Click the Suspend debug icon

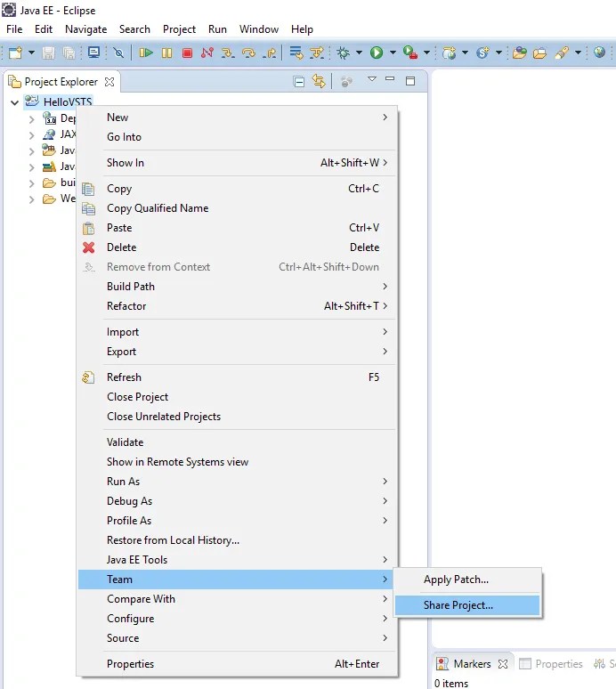(167, 53)
